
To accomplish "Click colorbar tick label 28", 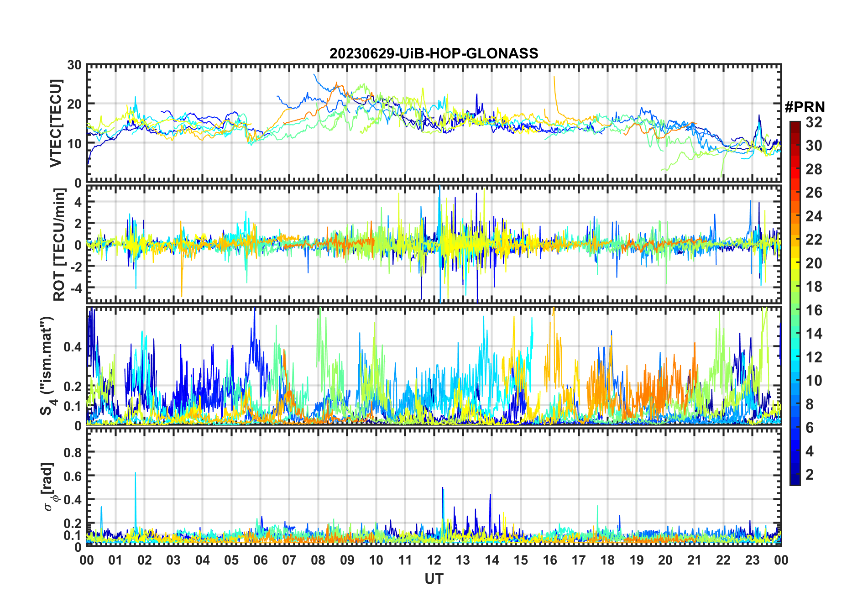I will pos(814,169).
